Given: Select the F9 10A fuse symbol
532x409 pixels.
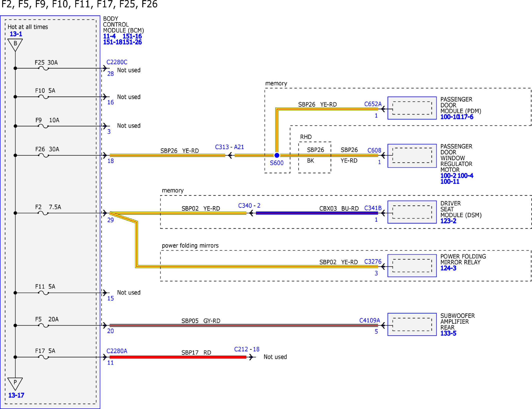Looking at the screenshot, I should 43,126.
